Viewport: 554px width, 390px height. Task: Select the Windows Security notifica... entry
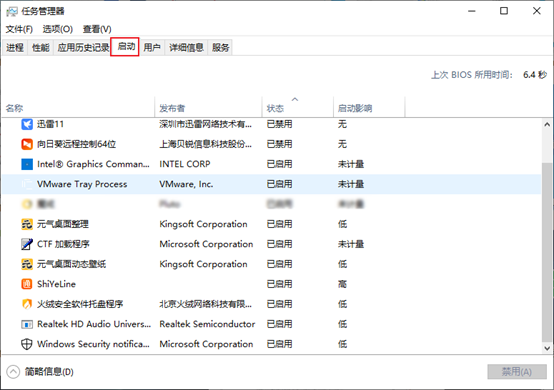(93, 344)
